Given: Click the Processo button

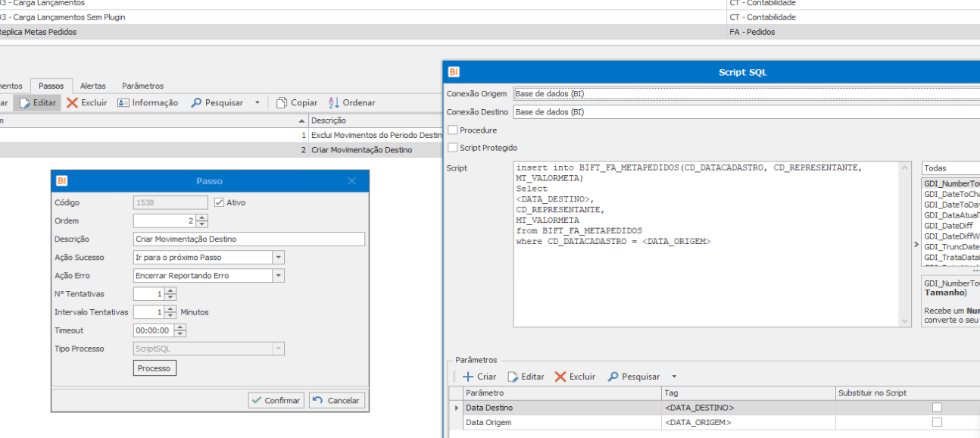Looking at the screenshot, I should tap(154, 368).
